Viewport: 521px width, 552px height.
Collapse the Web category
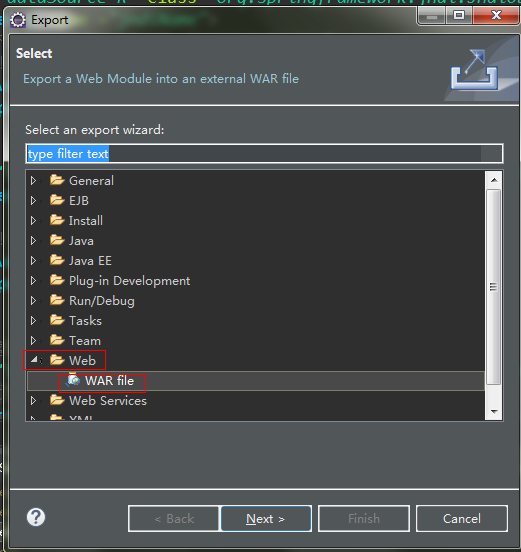34,360
